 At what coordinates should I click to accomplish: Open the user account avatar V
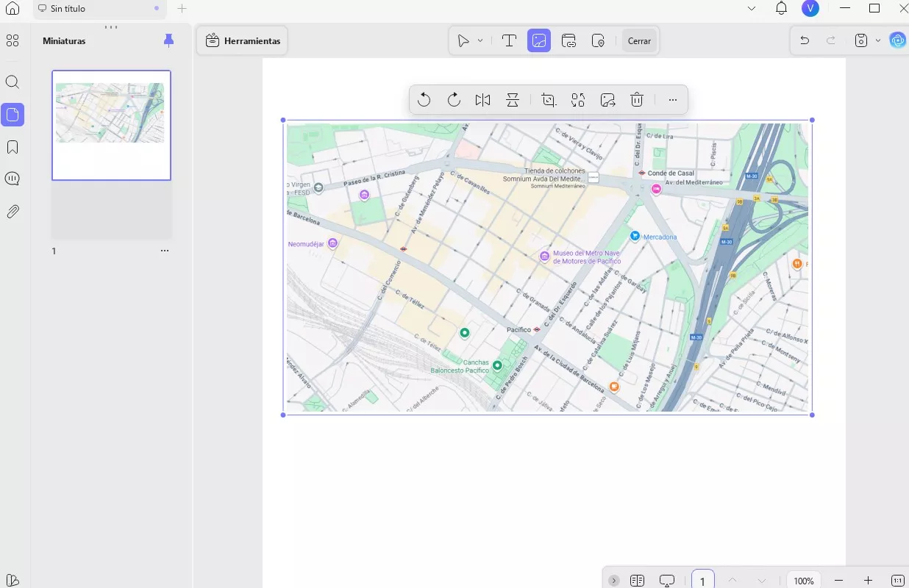click(x=810, y=9)
